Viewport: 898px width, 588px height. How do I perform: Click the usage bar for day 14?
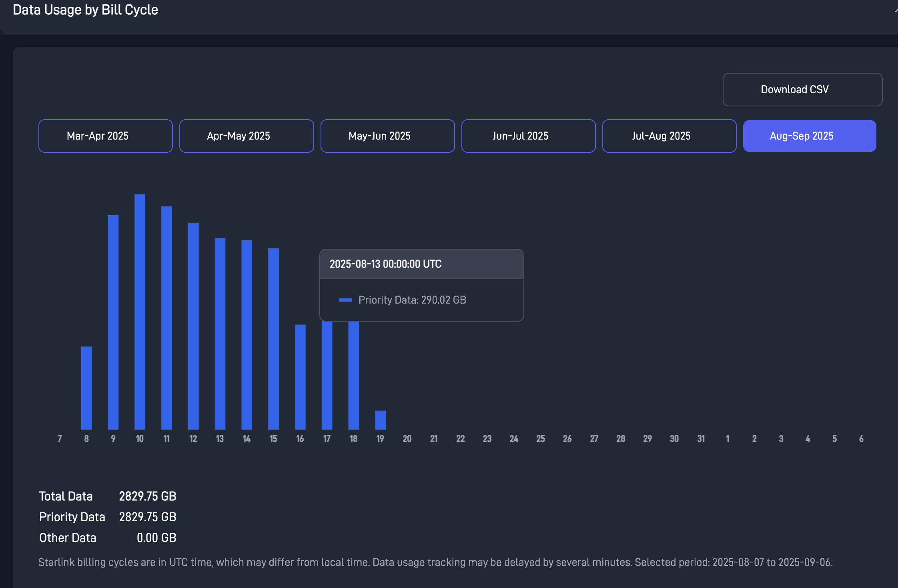point(247,335)
